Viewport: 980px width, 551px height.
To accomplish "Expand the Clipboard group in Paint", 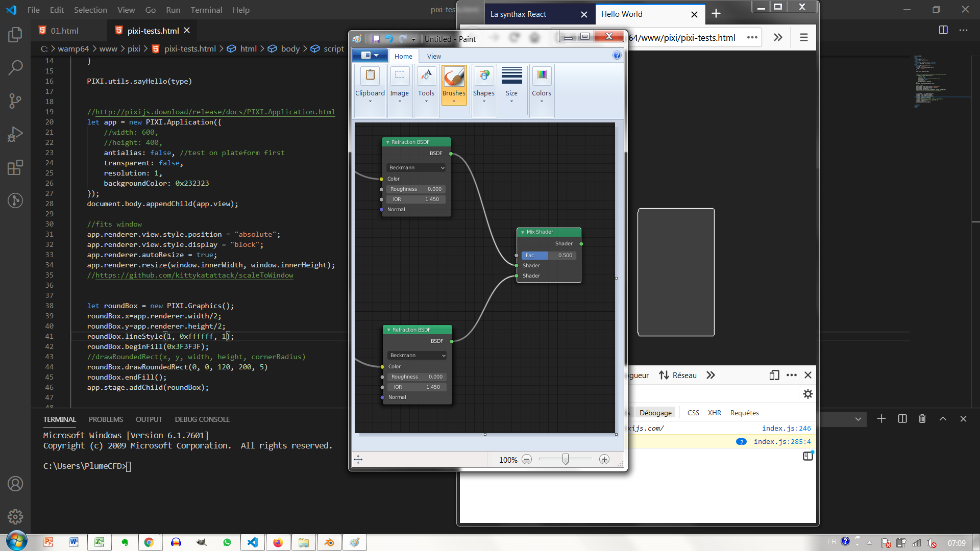I will tap(370, 91).
